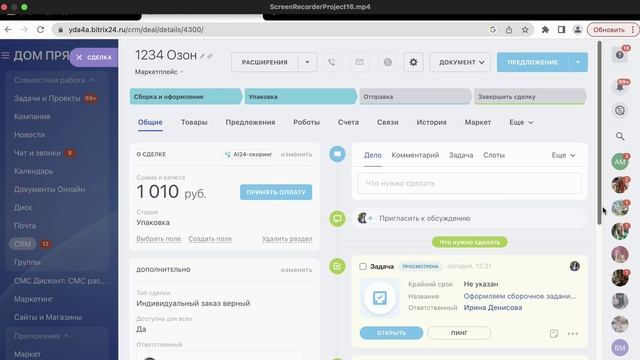640x360 pixels.
Task: Click the responsible avatar on task card
Action: tap(574, 266)
